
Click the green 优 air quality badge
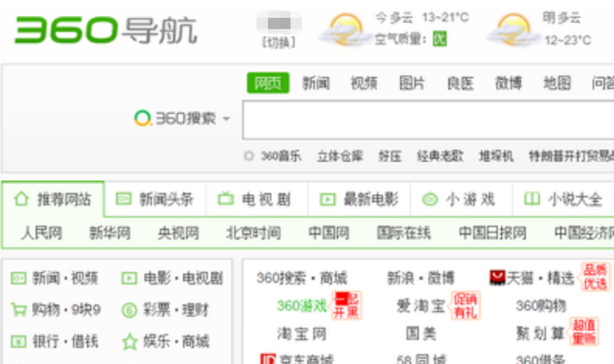(440, 40)
